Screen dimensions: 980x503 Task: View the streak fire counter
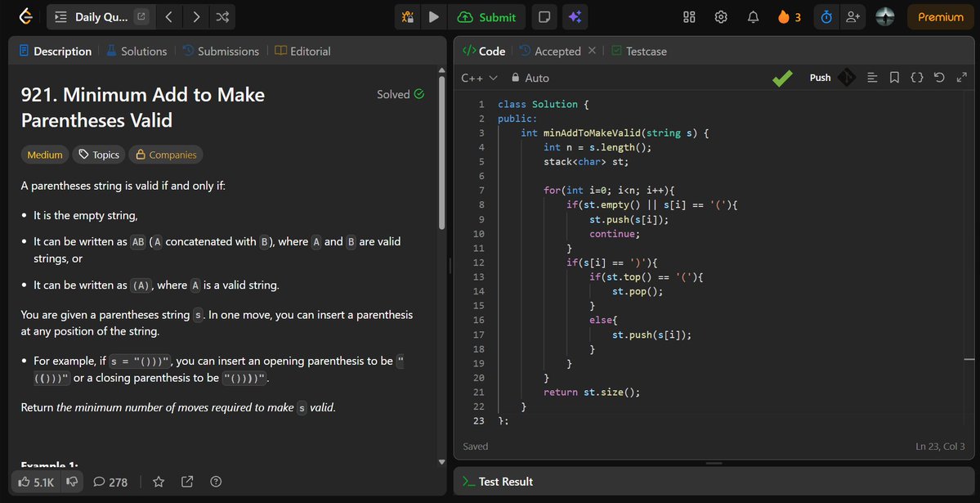pyautogui.click(x=790, y=17)
